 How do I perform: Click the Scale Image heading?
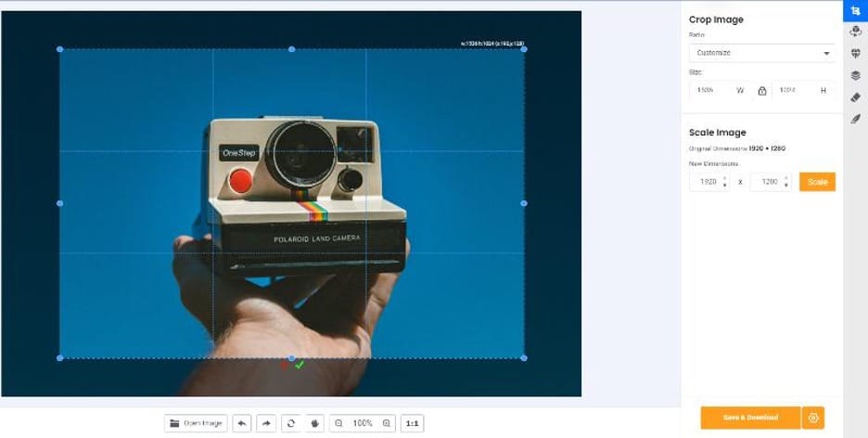(x=718, y=133)
